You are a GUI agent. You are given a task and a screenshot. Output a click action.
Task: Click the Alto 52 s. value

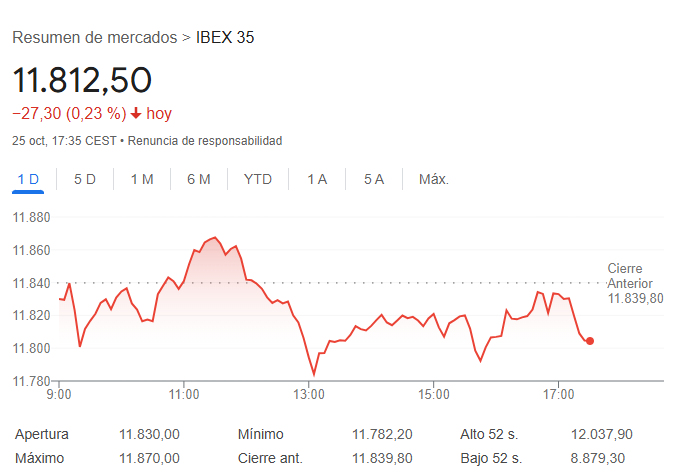603,434
